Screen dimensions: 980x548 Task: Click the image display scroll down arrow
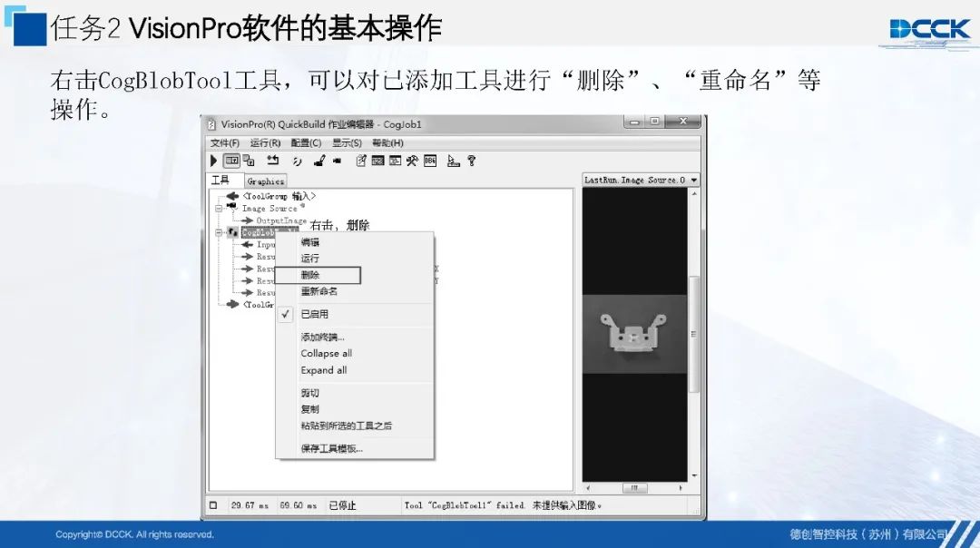[x=694, y=476]
